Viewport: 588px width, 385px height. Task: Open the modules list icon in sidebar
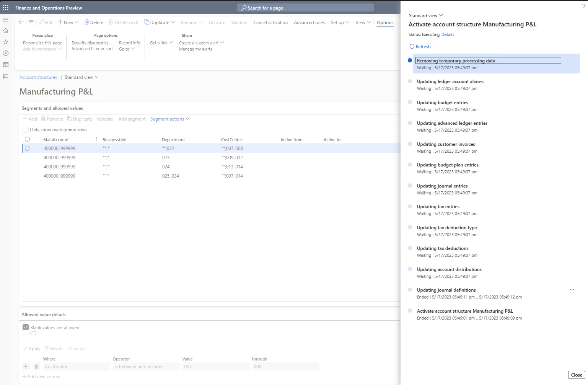[5, 76]
